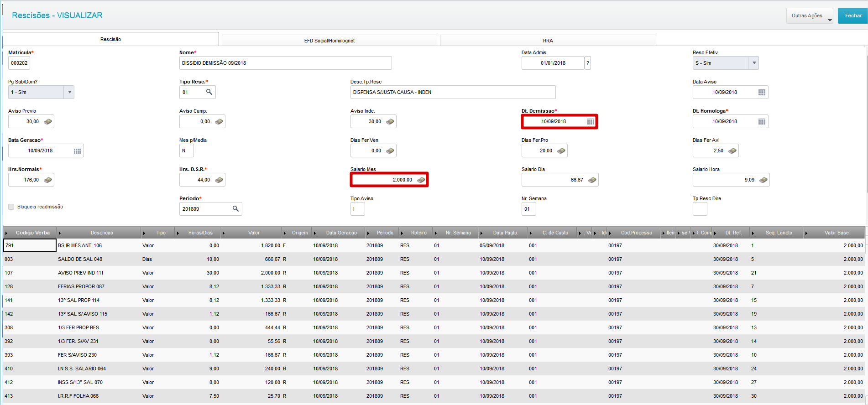Click magnifier lookup icon in Tipo Resc.
The image size is (868, 405).
[209, 92]
